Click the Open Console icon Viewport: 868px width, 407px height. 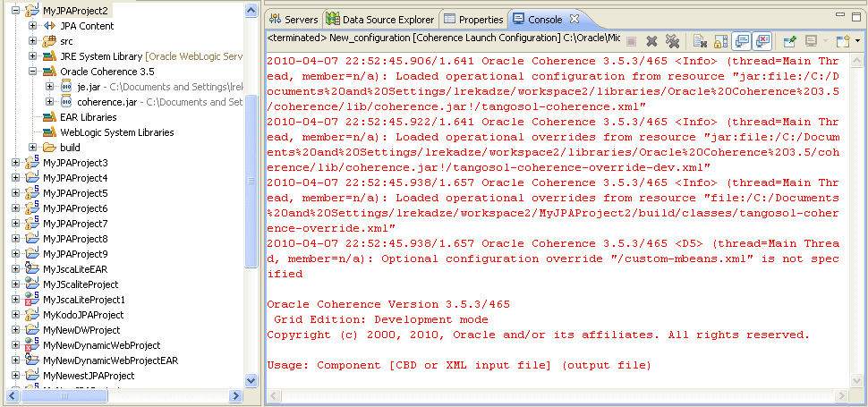[x=843, y=40]
